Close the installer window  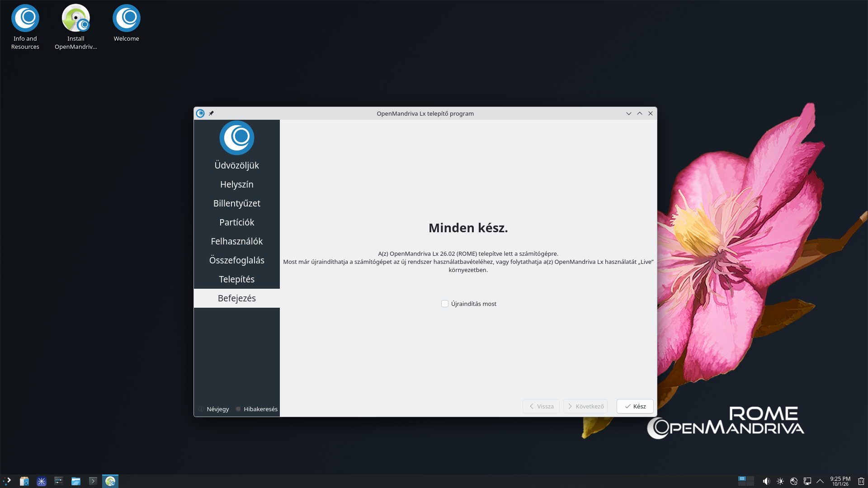[651, 113]
